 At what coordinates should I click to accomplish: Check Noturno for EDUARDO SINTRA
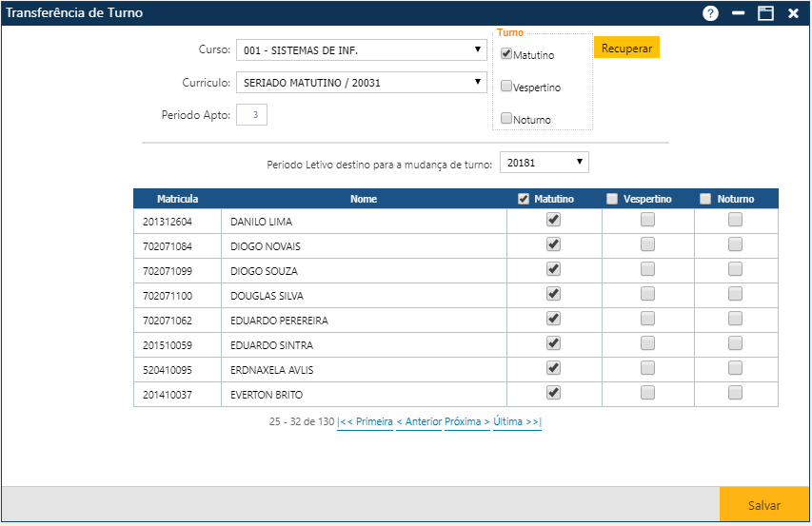[735, 343]
